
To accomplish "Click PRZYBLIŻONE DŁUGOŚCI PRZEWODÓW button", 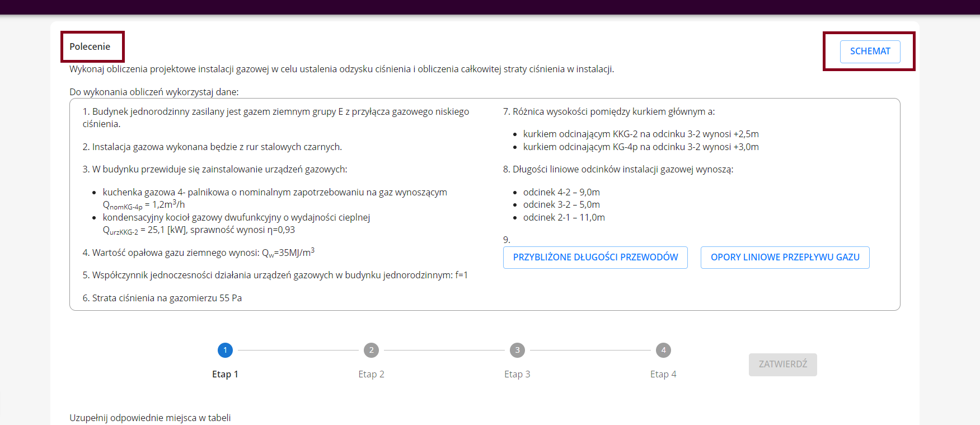I will 595,258.
